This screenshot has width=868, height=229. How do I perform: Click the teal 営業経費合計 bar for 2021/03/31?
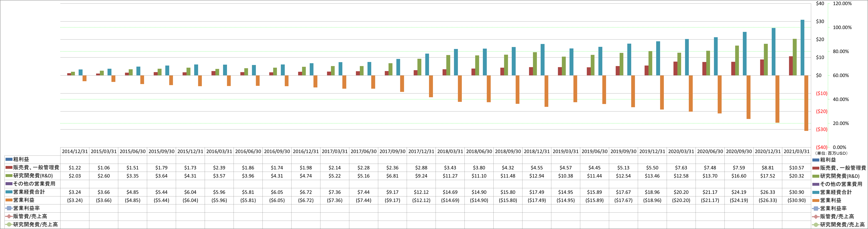tap(802, 48)
